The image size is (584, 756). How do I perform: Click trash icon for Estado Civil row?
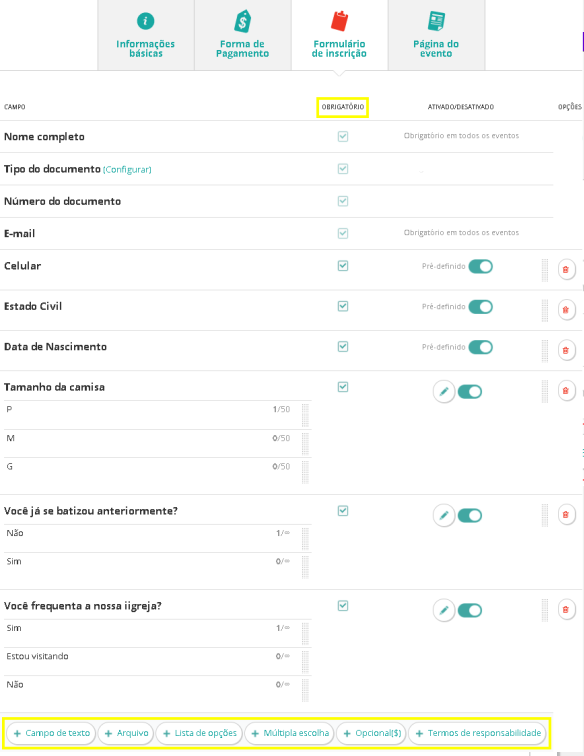coord(567,310)
